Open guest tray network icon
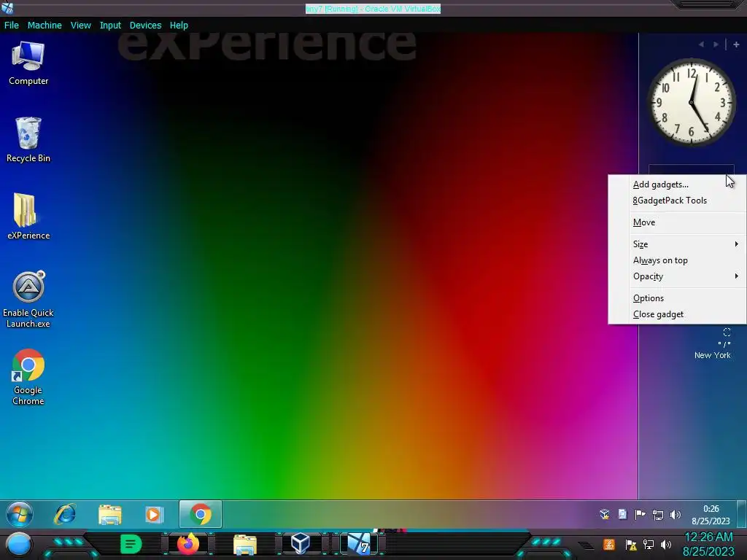Viewport: 747px width, 560px height. [658, 514]
